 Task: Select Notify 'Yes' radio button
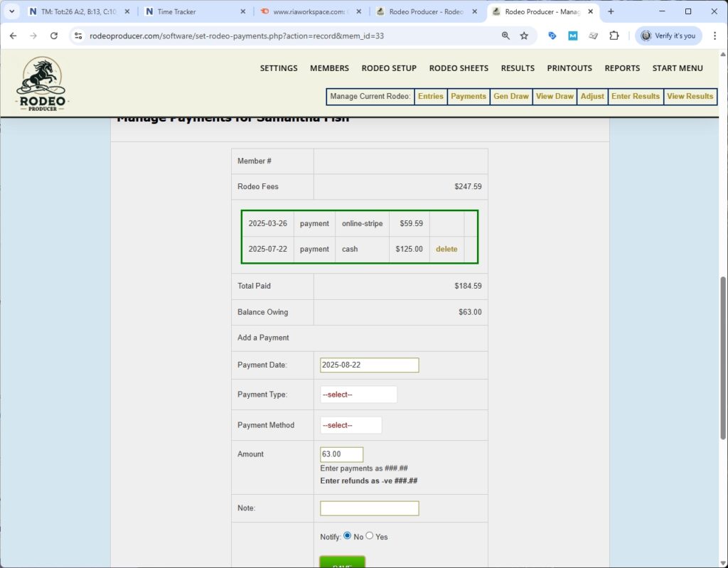(369, 535)
